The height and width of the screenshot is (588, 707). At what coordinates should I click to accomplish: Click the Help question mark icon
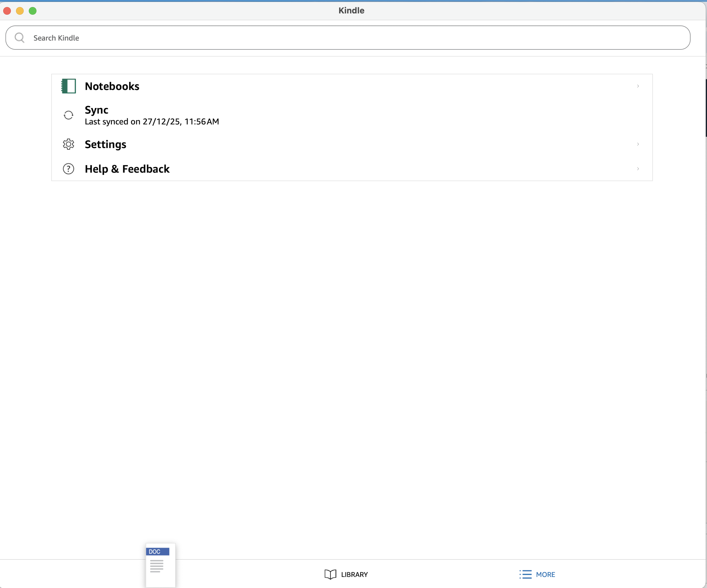(68, 169)
